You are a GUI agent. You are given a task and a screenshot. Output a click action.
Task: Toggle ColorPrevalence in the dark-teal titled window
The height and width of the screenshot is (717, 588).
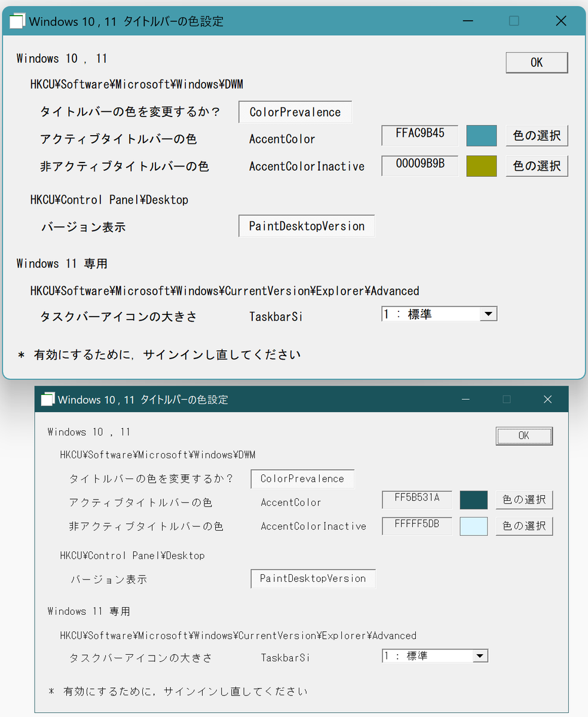(302, 479)
